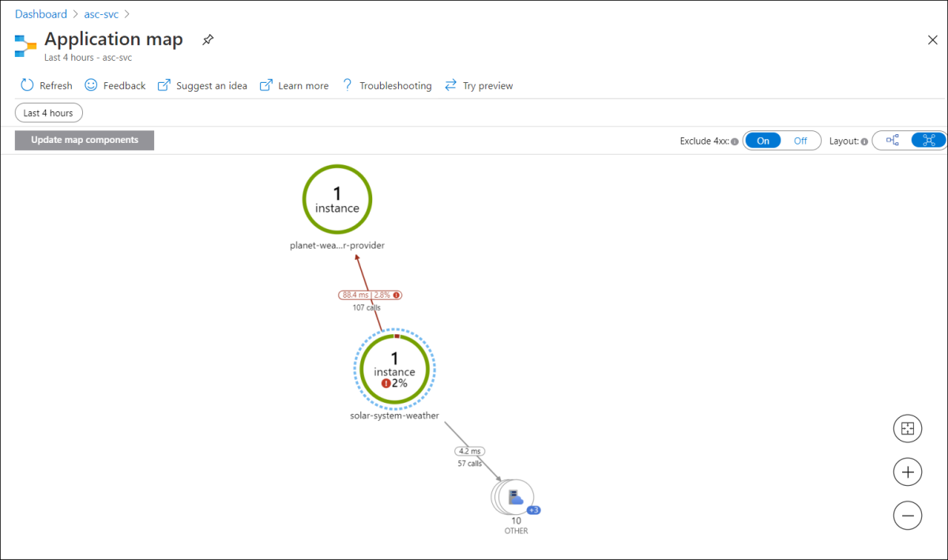Close the Application map blade
The image size is (948, 560).
(932, 40)
